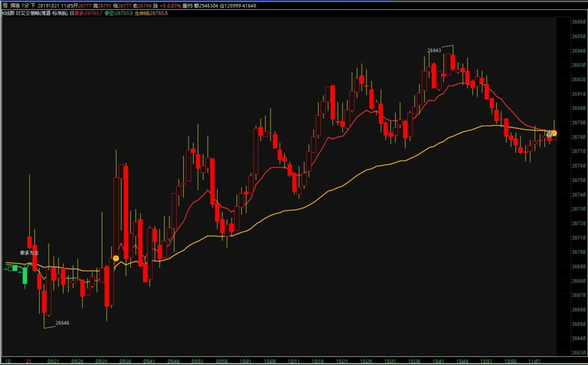588x365 pixels.
Task: Click the 26646 low price marker
Action: coord(62,323)
